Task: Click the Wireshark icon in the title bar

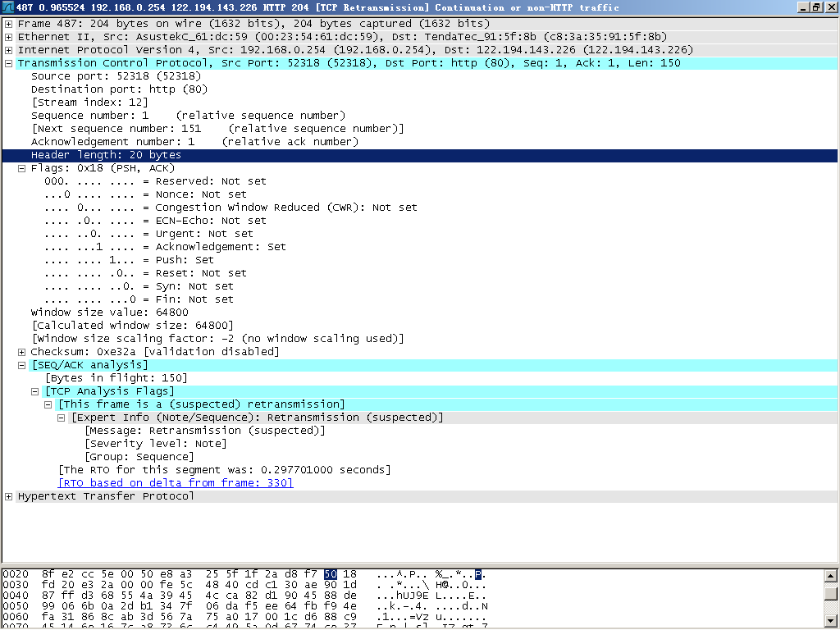Action: pos(8,7)
